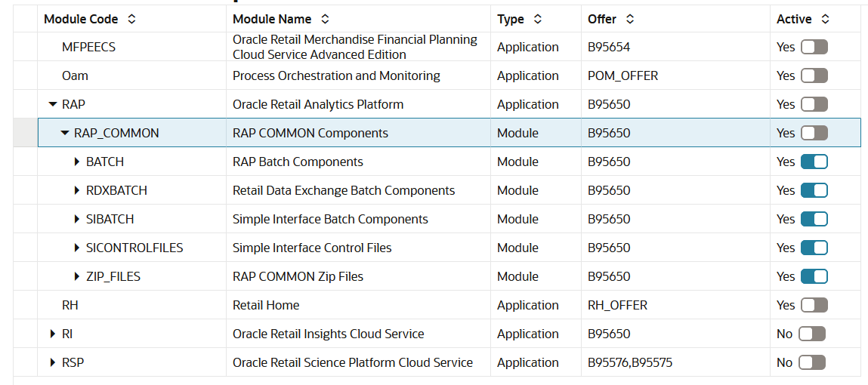Viewport: 868px width, 385px height.
Task: Sort by the Module Code column arrows
Action: pyautogui.click(x=131, y=20)
